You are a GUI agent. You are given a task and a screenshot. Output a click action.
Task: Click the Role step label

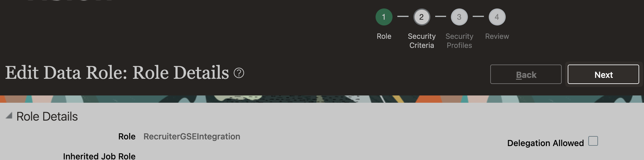click(x=384, y=36)
